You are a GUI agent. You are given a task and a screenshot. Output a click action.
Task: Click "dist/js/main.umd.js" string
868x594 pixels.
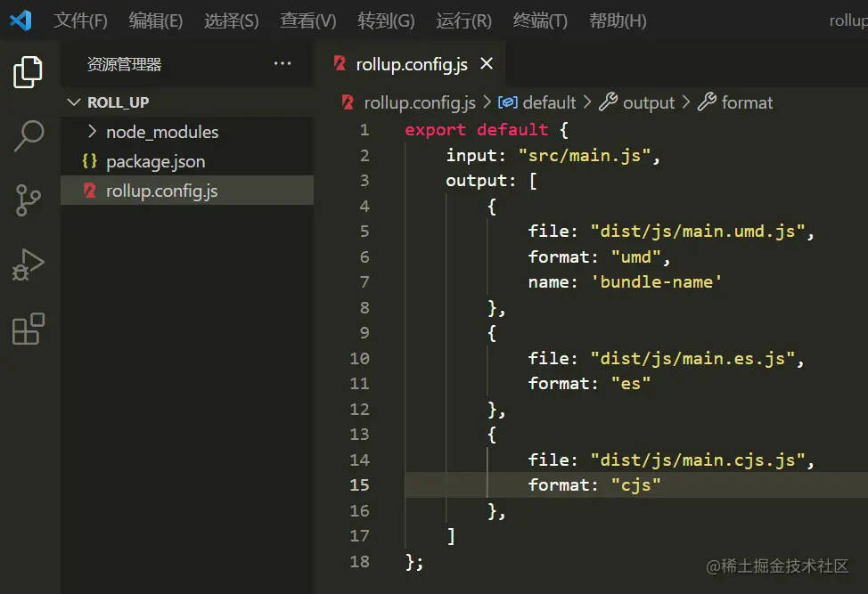(698, 232)
